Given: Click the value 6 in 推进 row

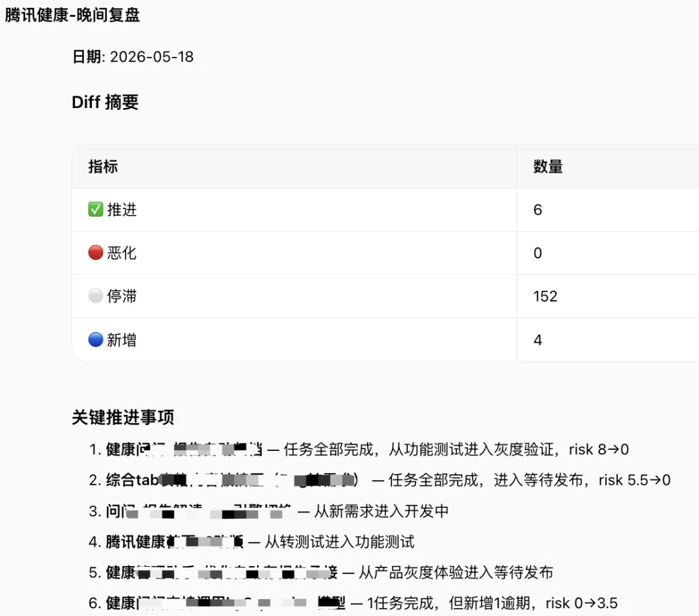Looking at the screenshot, I should pos(538,210).
